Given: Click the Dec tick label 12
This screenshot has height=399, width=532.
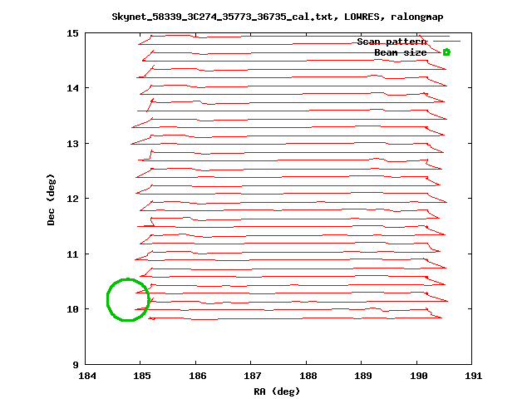Looking at the screenshot, I should point(72,199).
